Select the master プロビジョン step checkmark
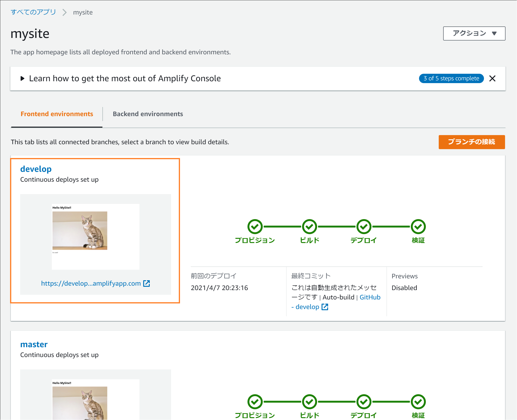517x420 pixels. pyautogui.click(x=255, y=402)
